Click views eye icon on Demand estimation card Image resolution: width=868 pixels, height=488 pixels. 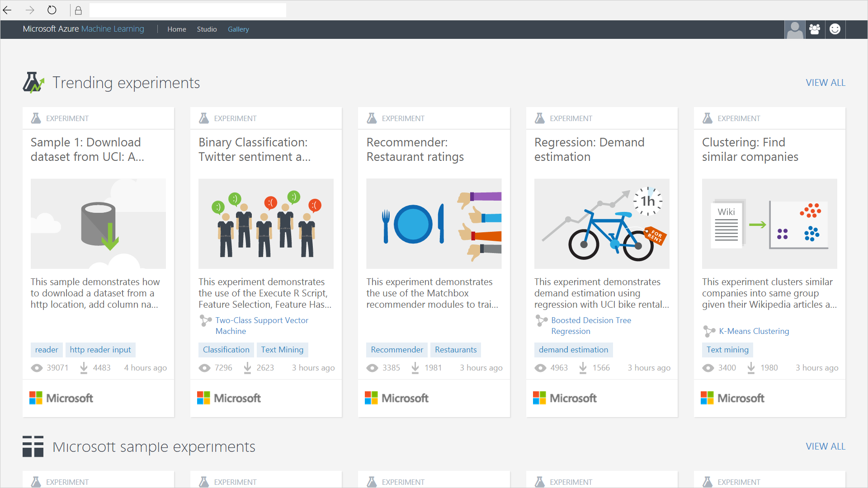tap(540, 368)
